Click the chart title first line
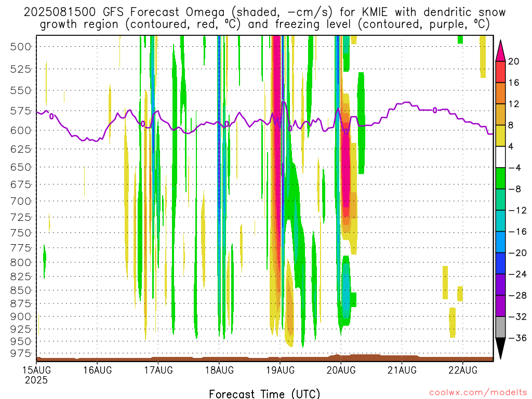The height and width of the screenshot is (399, 532). click(264, 12)
